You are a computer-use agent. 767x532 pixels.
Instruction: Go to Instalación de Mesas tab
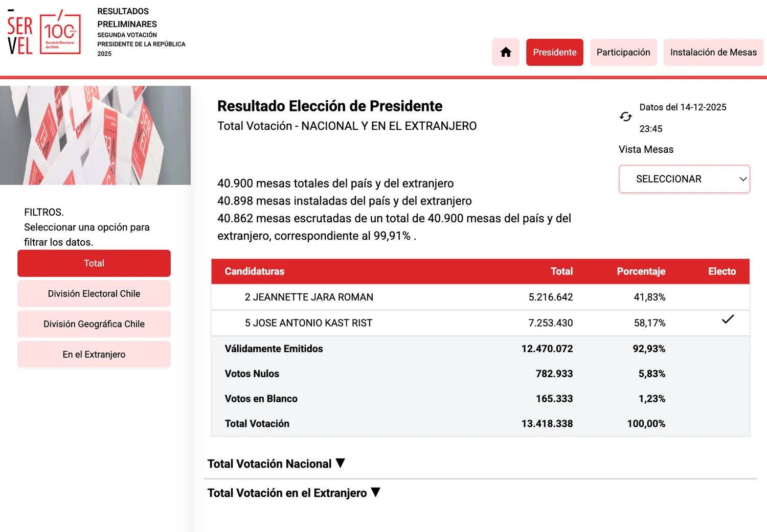pyautogui.click(x=713, y=52)
